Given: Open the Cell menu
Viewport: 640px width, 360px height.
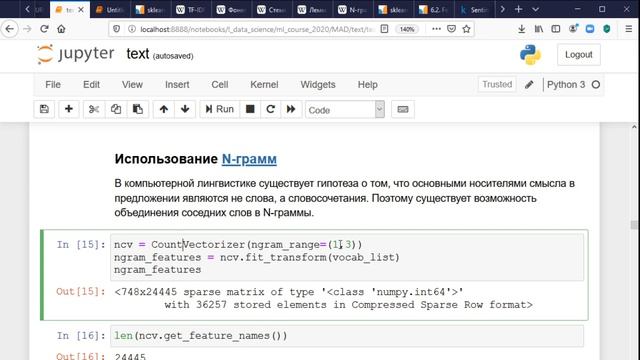Looking at the screenshot, I should [220, 84].
